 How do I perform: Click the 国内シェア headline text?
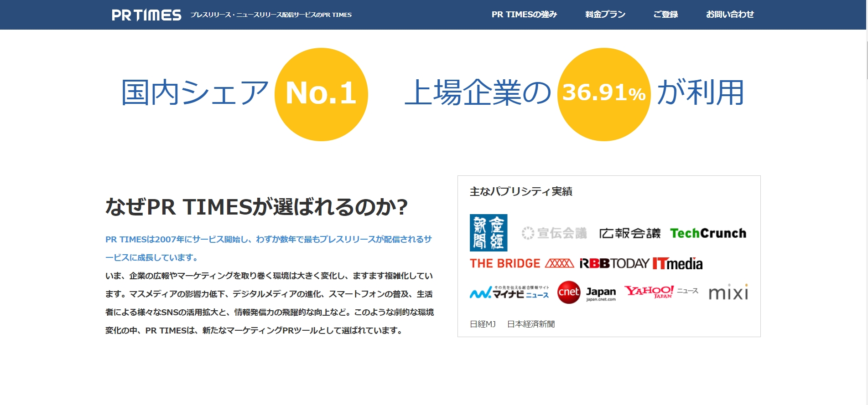pyautogui.click(x=195, y=92)
